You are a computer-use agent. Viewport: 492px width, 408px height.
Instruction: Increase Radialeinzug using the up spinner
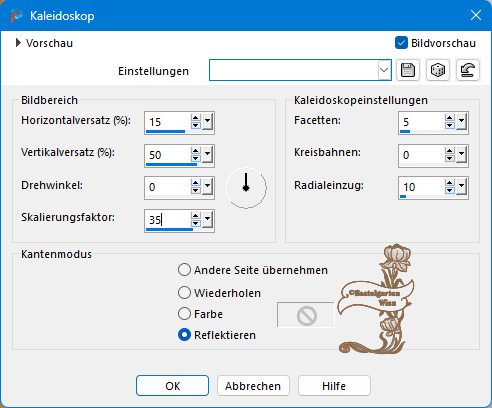pos(450,183)
